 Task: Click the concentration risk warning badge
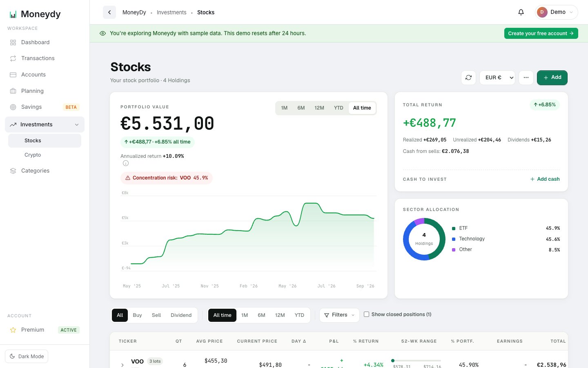click(x=167, y=178)
